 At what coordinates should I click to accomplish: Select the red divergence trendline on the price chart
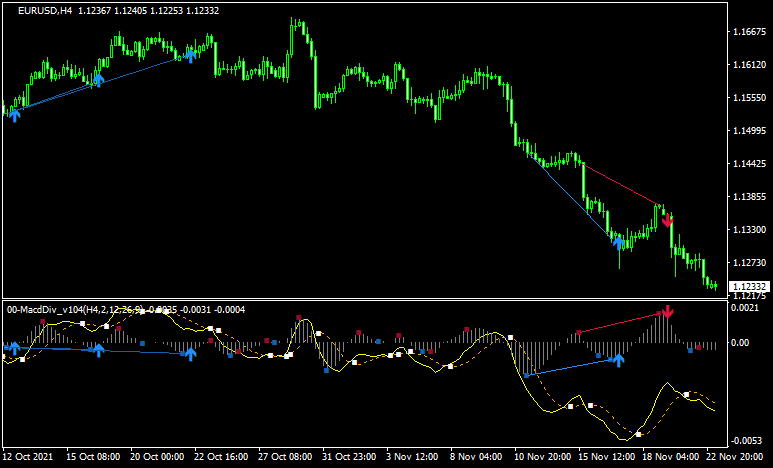pos(620,184)
